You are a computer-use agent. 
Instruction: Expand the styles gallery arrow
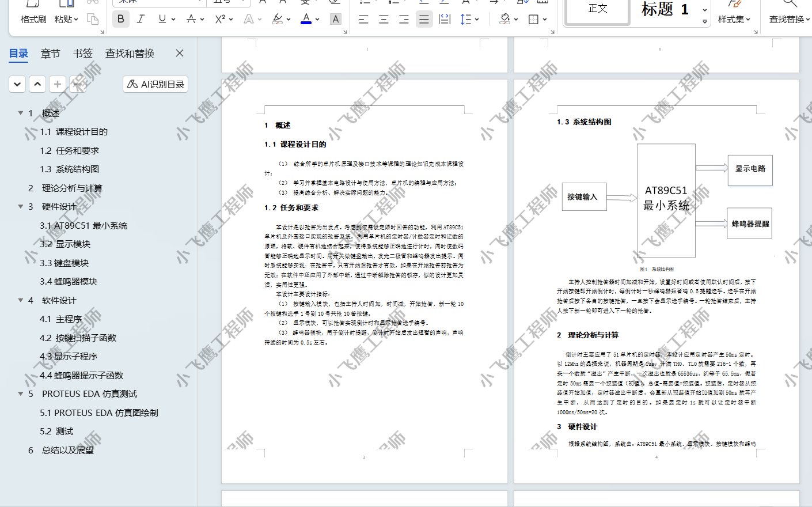tap(705, 21)
